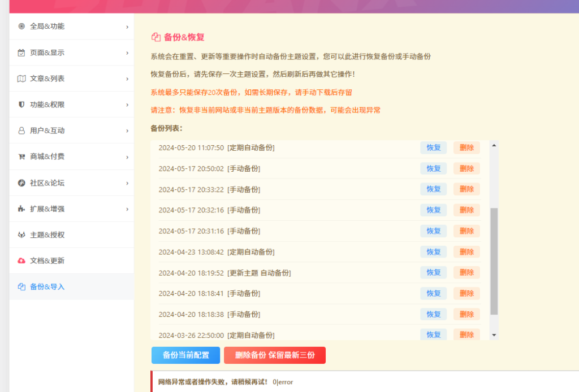Click the 全局&功能 target icon
The image size is (579, 392).
(x=21, y=26)
